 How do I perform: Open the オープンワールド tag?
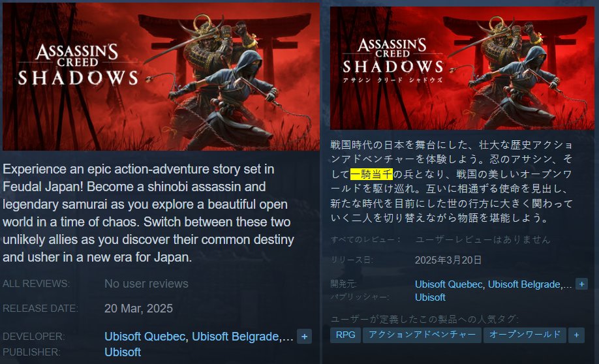[525, 335]
